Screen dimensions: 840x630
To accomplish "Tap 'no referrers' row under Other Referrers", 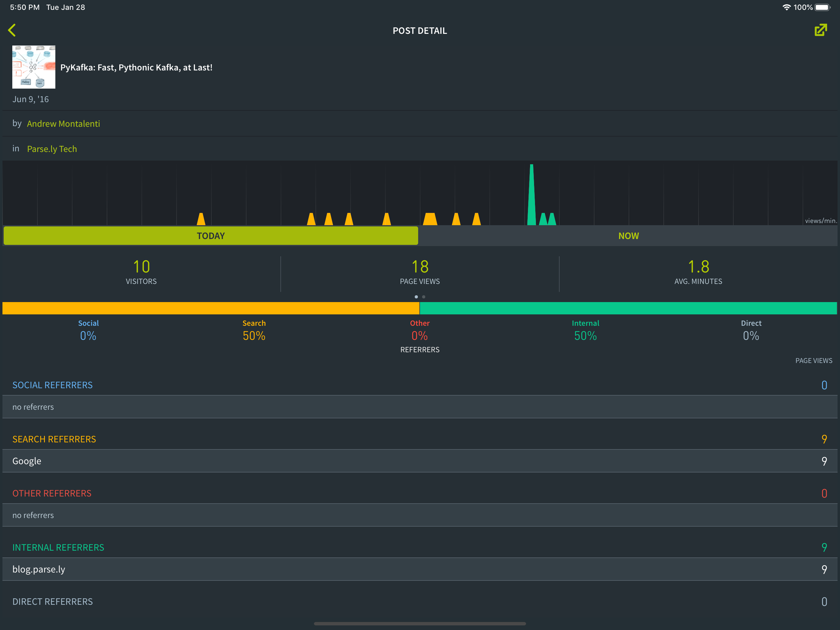I will pyautogui.click(x=420, y=515).
